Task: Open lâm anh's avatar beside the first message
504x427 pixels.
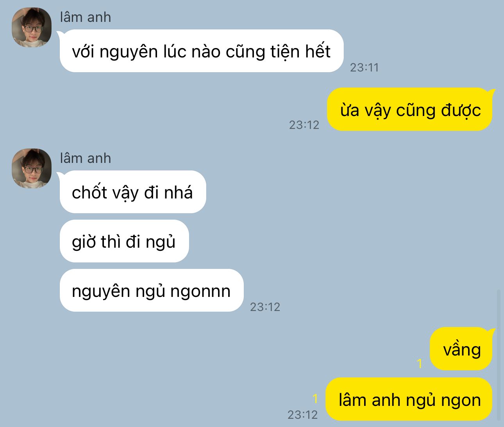Action: pos(32,27)
